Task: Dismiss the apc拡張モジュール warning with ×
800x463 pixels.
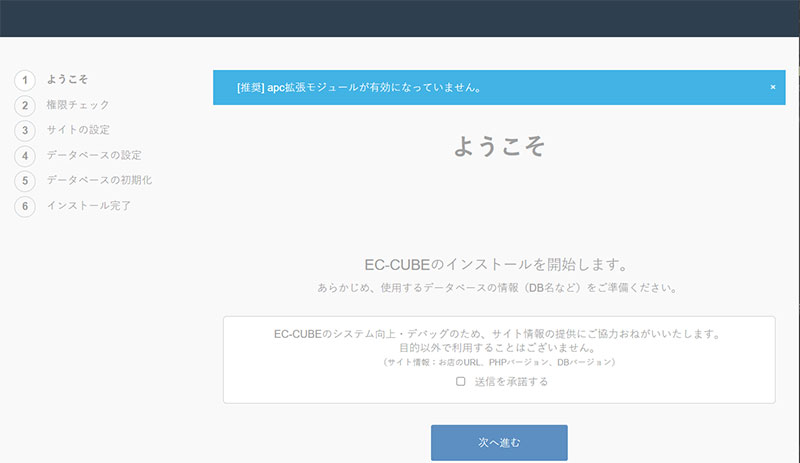Action: tap(772, 87)
